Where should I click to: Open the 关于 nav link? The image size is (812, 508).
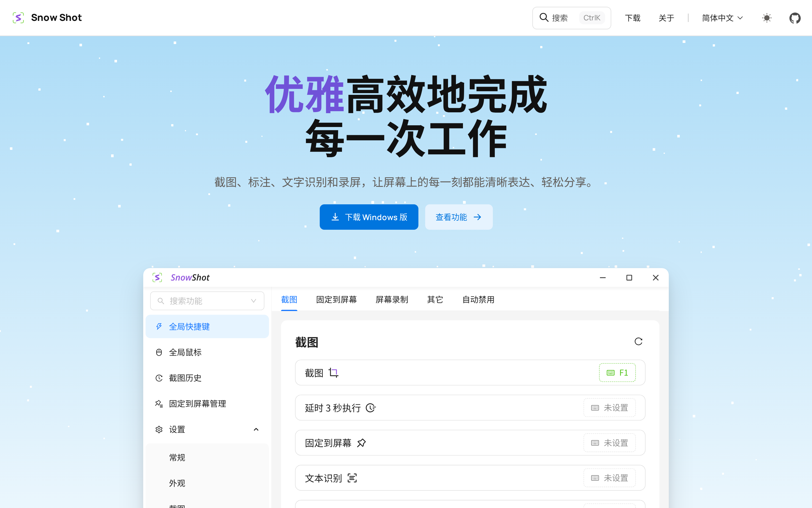(x=666, y=18)
